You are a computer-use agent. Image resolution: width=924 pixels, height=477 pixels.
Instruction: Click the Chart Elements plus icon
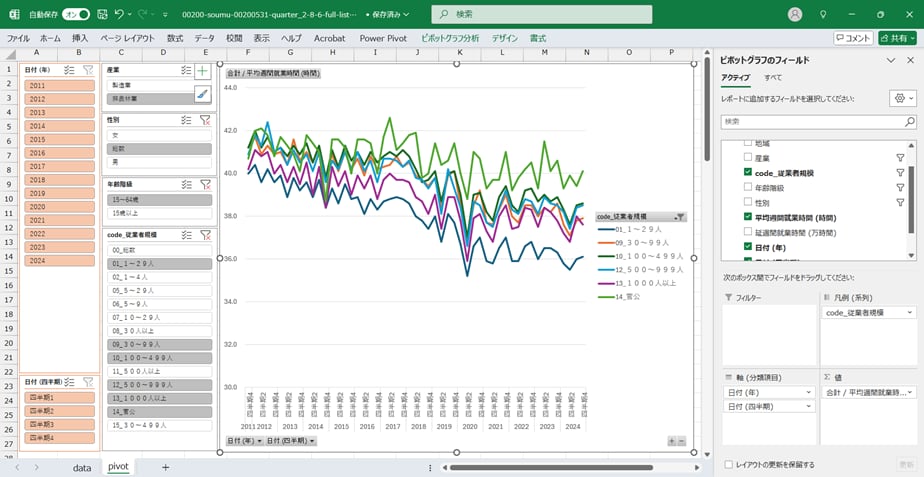pos(202,71)
